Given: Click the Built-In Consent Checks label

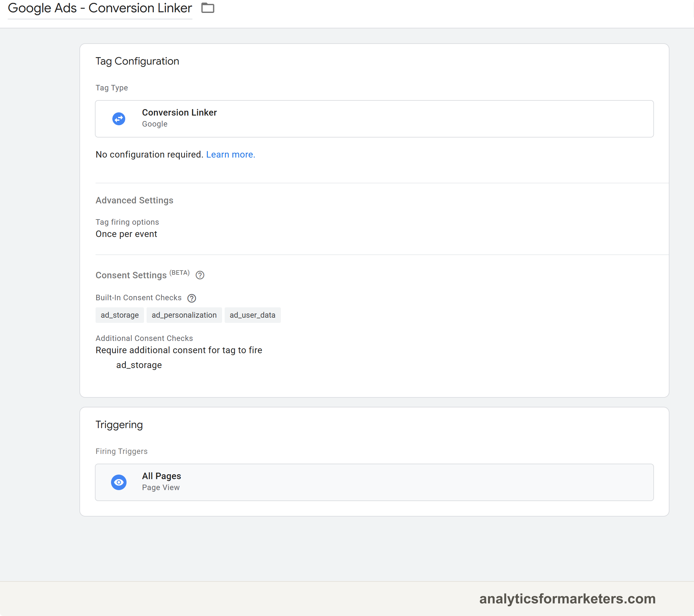Looking at the screenshot, I should 138,297.
